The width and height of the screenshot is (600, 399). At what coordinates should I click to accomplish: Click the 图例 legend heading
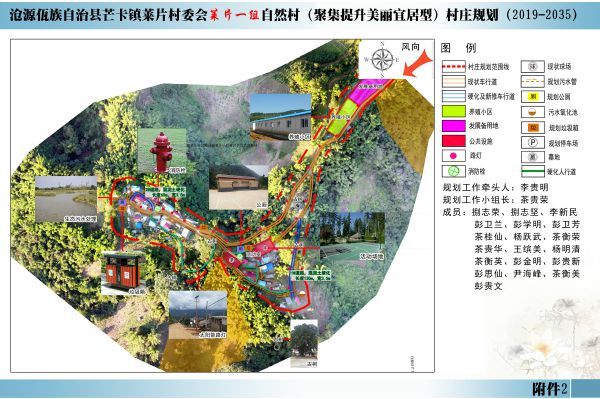(458, 48)
